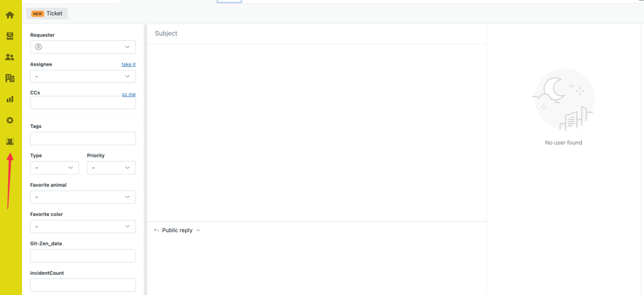
Task: Expand the Favorite animal dropdown
Action: click(x=83, y=197)
